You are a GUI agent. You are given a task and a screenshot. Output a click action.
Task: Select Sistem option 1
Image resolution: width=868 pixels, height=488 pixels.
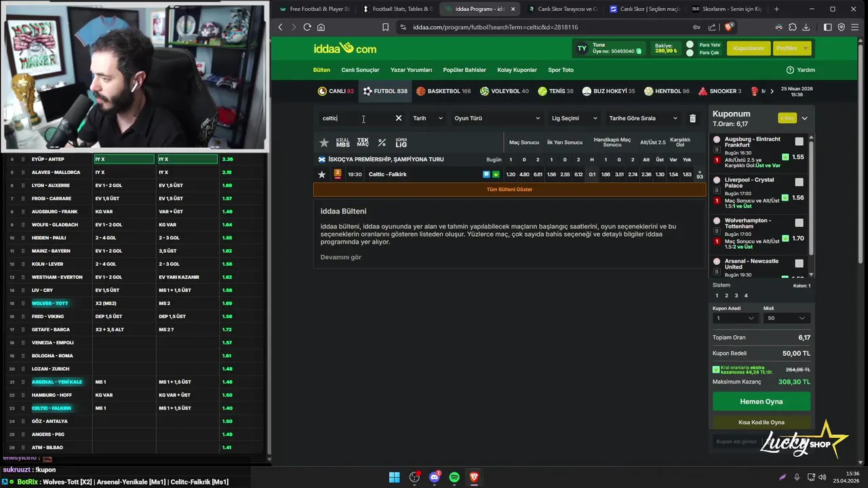tap(717, 296)
